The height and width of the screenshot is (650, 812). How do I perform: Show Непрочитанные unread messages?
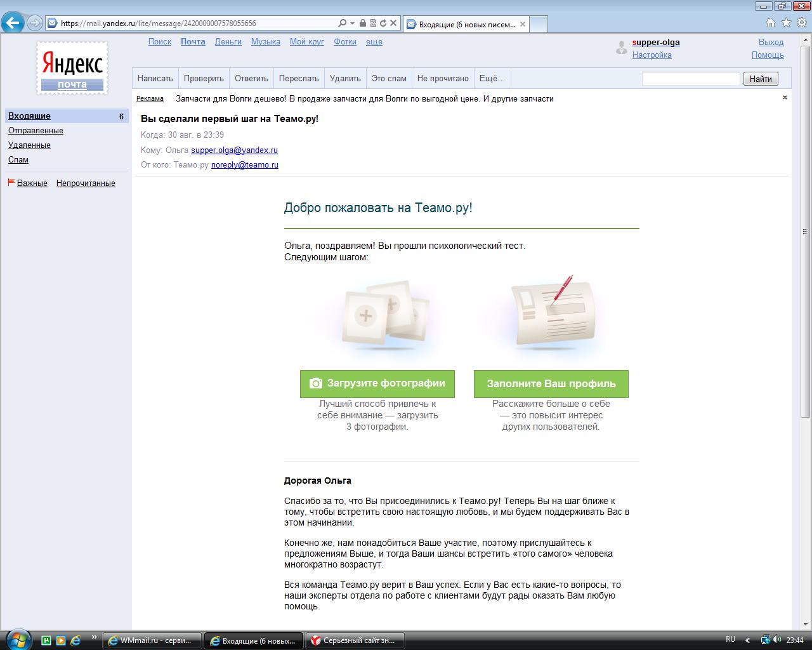pos(86,183)
